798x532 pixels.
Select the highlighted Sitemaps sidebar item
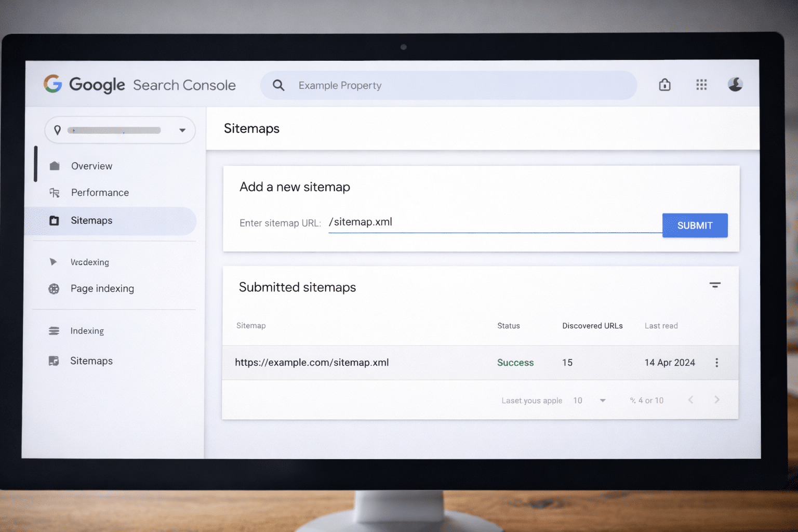pyautogui.click(x=91, y=221)
